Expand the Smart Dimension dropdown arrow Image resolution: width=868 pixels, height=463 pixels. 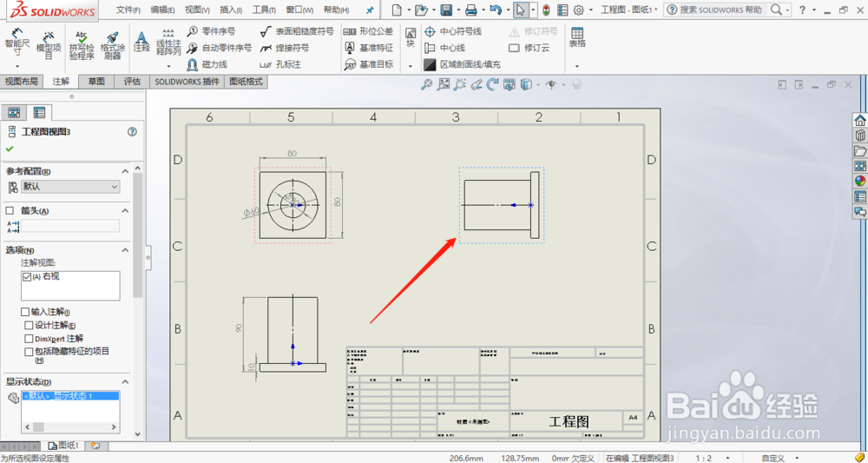tap(17, 67)
